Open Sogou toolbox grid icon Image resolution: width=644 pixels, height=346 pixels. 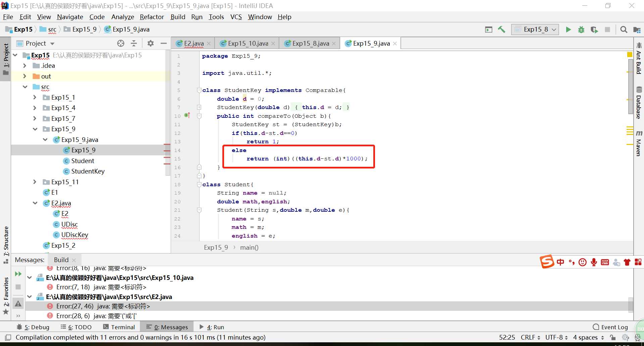click(638, 262)
